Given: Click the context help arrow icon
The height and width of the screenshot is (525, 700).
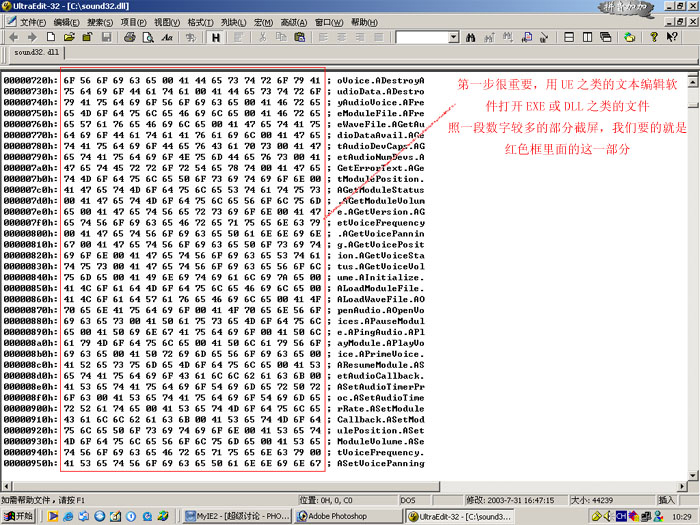Looking at the screenshot, I should 672,38.
